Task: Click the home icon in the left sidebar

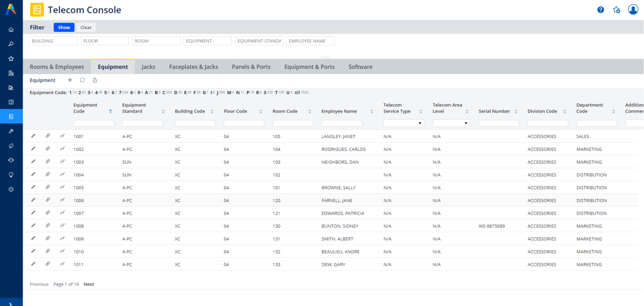Action: (x=11, y=30)
